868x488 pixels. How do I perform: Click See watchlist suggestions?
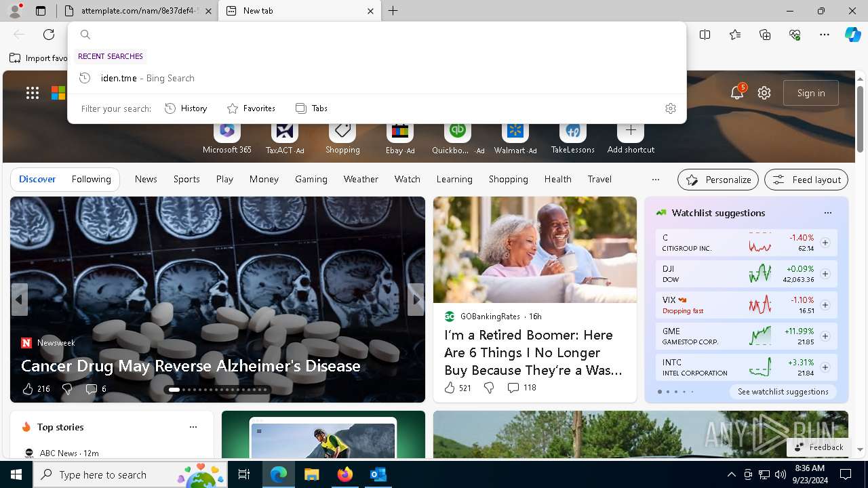[x=783, y=392]
